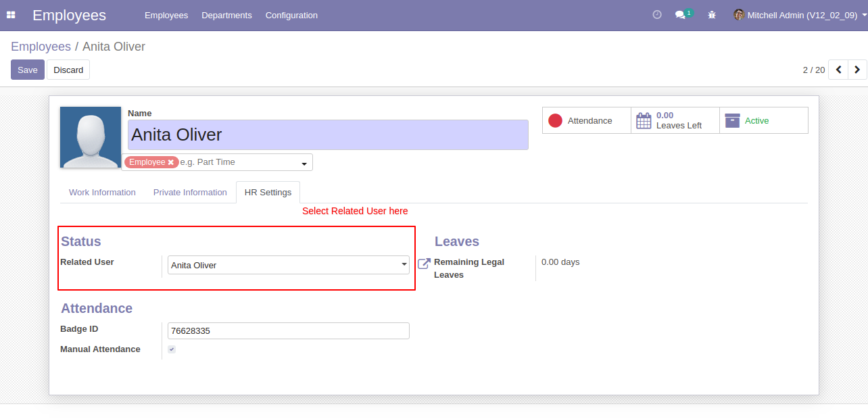Go to the next employee record

click(x=857, y=70)
